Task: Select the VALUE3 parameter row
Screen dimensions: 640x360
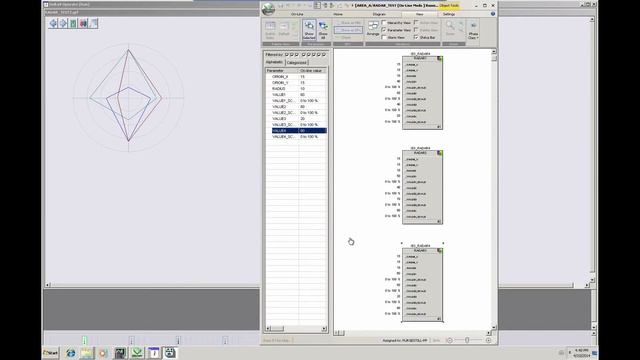Action: coord(296,118)
